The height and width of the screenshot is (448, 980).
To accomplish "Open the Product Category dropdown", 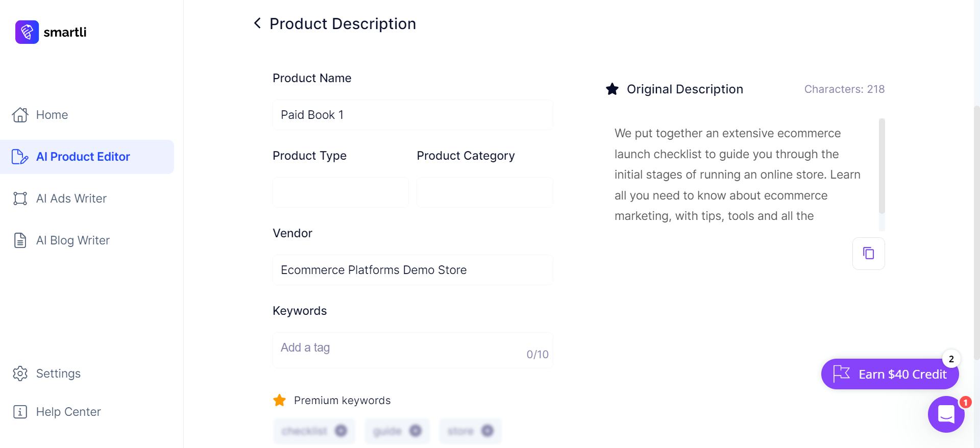I will pyautogui.click(x=484, y=192).
